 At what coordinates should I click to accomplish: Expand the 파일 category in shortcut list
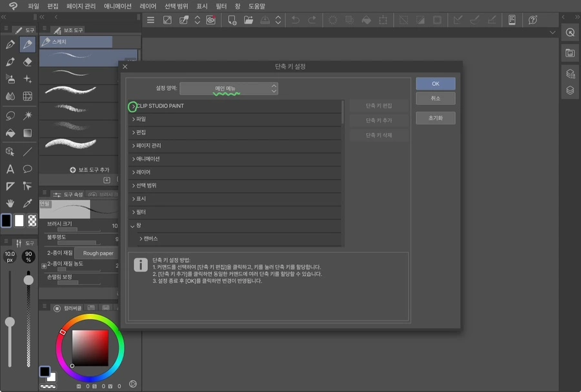click(134, 119)
